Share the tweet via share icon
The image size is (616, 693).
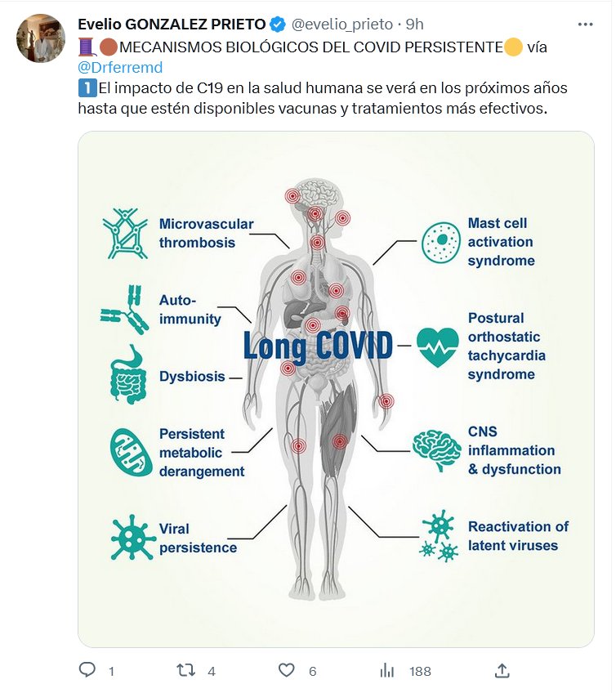coord(502,671)
